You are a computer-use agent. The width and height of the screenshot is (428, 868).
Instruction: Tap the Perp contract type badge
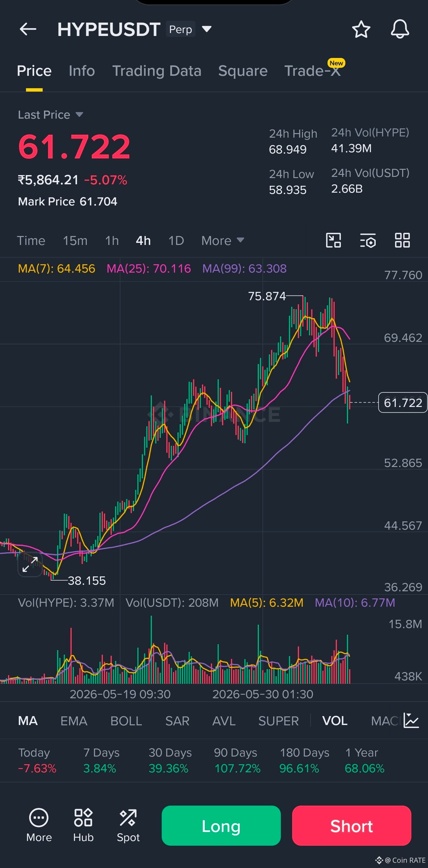(x=180, y=29)
